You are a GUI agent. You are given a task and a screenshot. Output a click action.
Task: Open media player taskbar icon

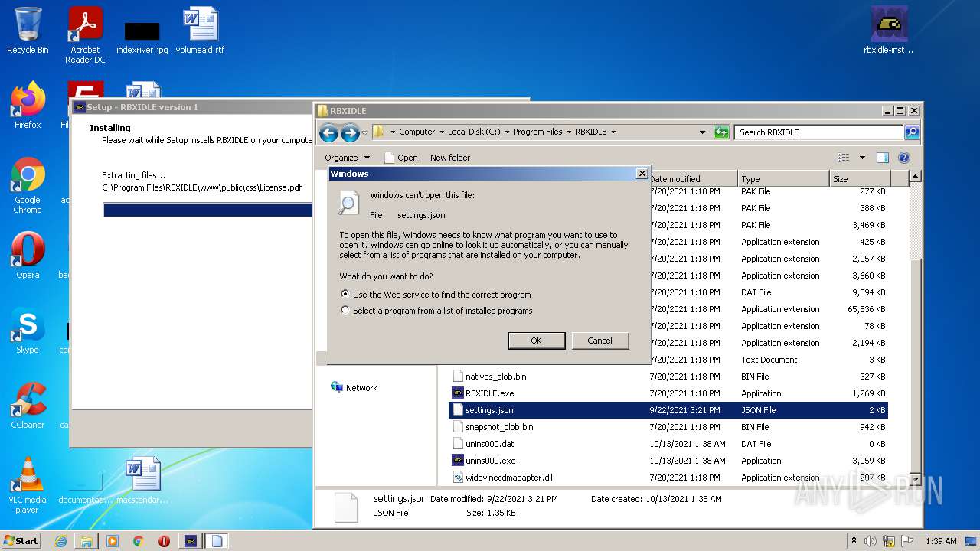(113, 541)
